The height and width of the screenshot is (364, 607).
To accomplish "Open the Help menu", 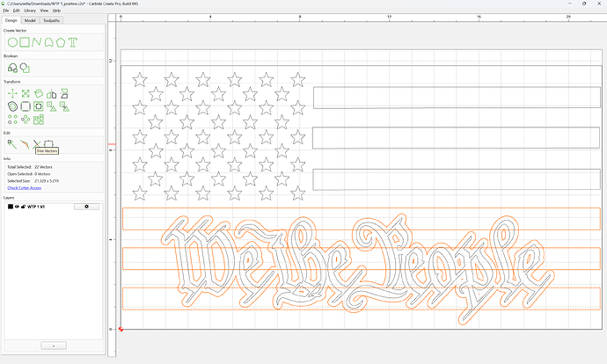I will 56,11.
